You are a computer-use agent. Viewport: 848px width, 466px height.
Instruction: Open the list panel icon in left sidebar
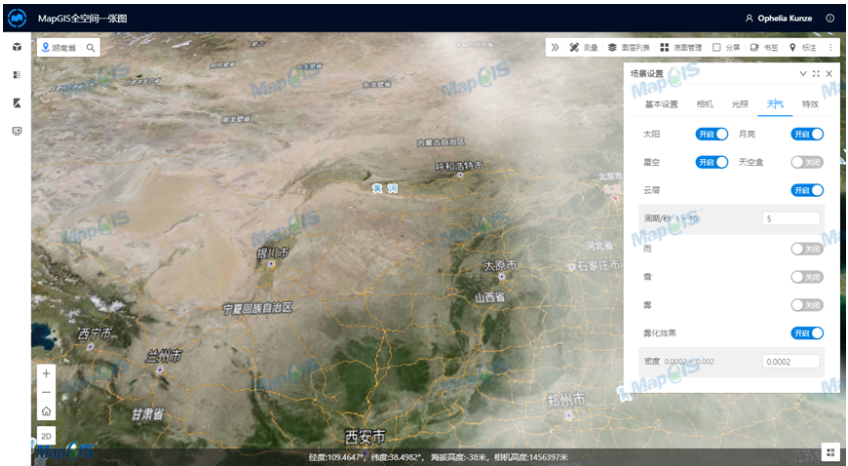pyautogui.click(x=17, y=75)
